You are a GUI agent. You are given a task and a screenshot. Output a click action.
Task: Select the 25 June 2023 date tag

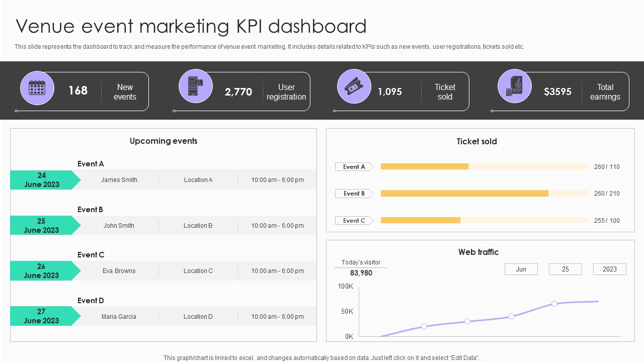[45, 225]
